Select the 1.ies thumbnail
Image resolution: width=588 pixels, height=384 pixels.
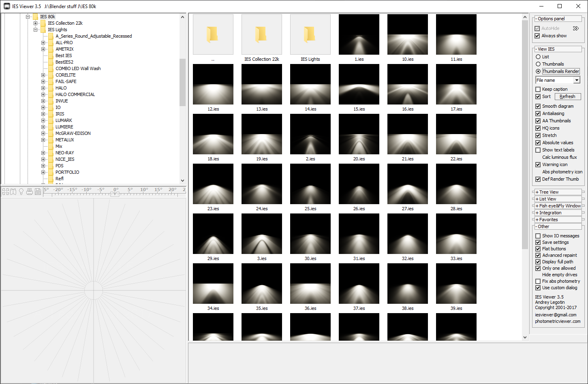(359, 34)
